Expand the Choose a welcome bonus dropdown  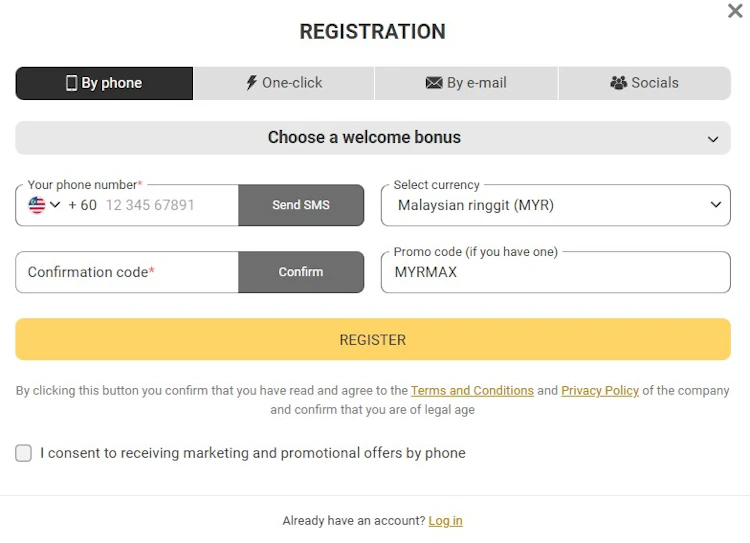click(x=373, y=138)
